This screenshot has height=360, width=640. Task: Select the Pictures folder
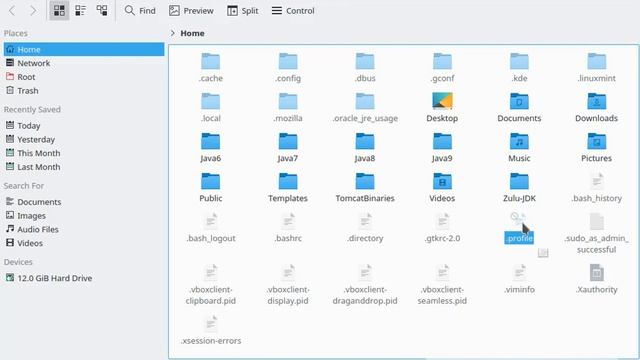596,148
